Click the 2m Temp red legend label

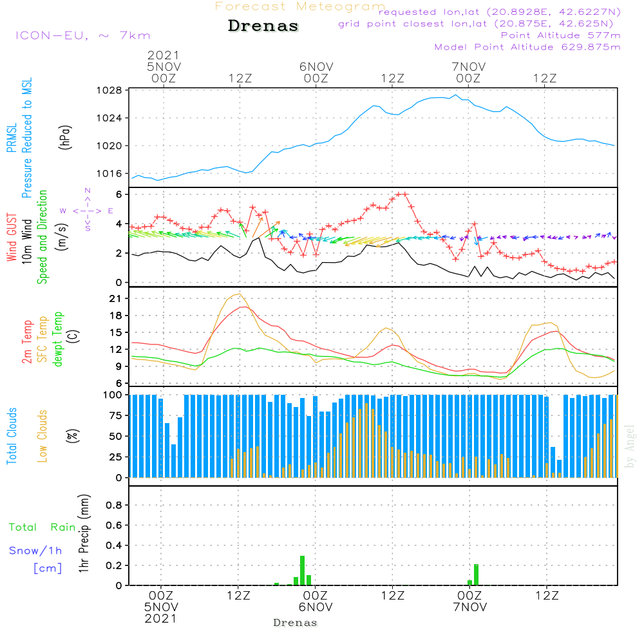[x=26, y=342]
